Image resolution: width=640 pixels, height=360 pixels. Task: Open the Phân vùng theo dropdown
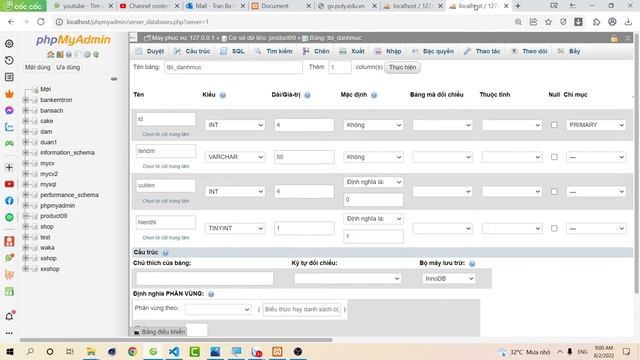[x=218, y=309]
